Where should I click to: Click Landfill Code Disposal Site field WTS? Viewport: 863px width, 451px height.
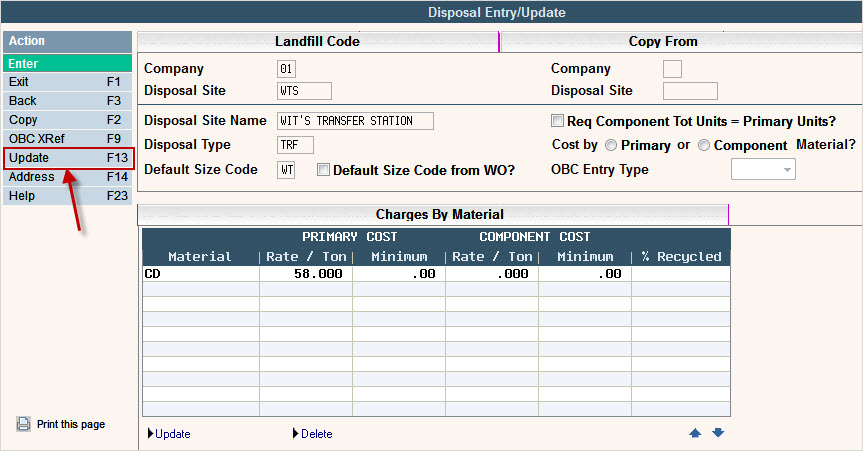(304, 91)
